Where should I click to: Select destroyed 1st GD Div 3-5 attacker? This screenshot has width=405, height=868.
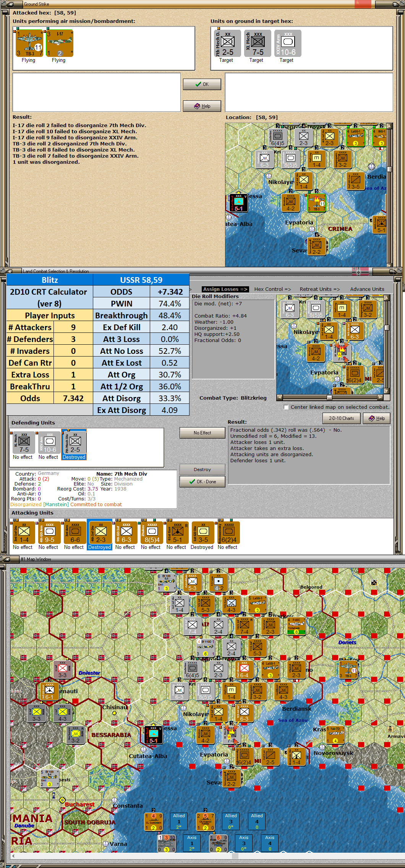tap(202, 532)
